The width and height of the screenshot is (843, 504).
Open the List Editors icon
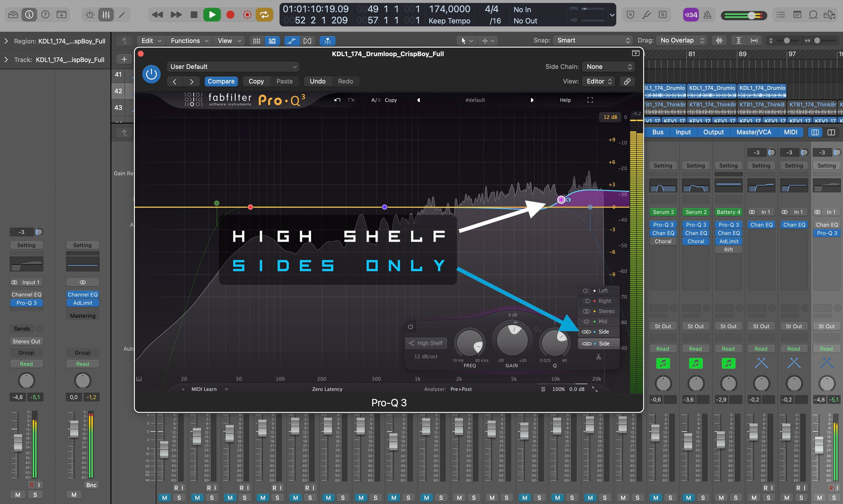click(x=781, y=15)
